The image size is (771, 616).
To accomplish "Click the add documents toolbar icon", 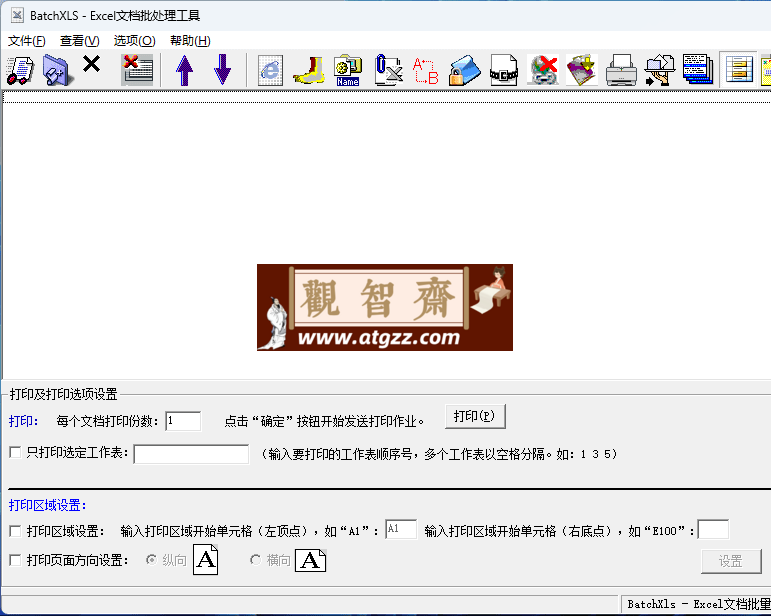I will 20,70.
